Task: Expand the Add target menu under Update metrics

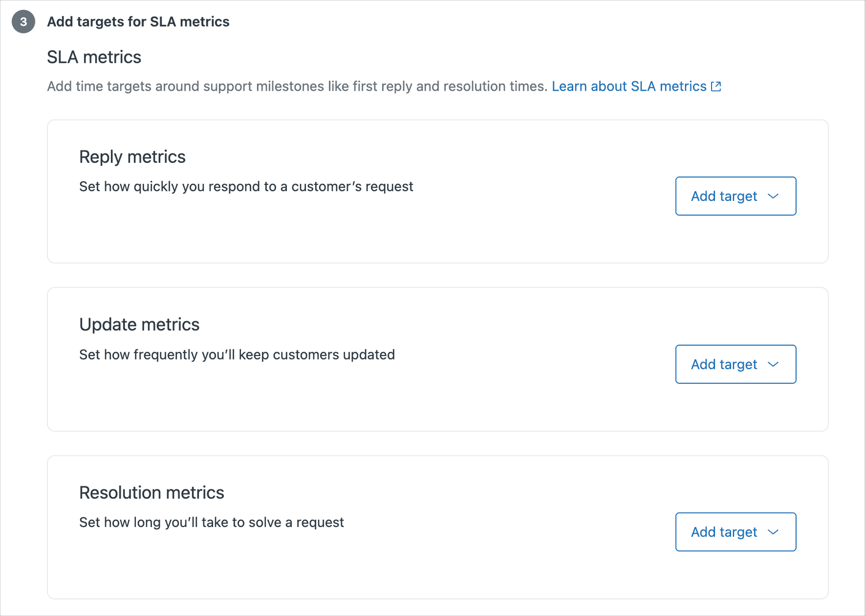Action: pyautogui.click(x=735, y=364)
